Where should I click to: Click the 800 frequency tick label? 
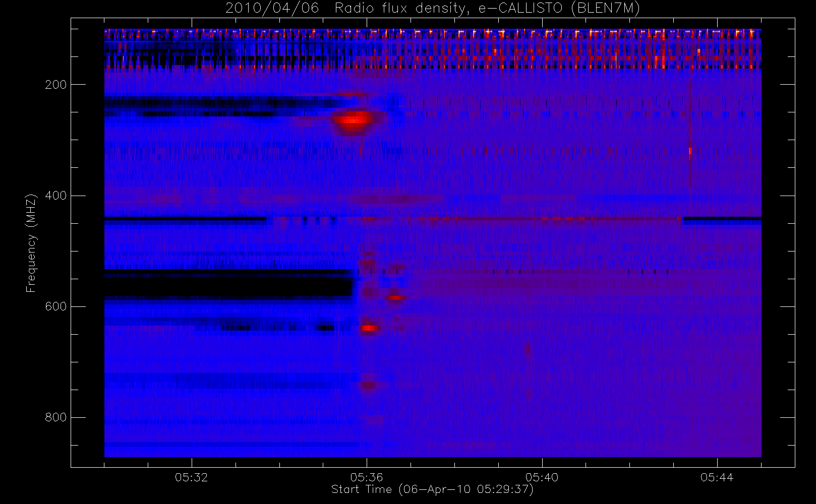click(x=55, y=417)
